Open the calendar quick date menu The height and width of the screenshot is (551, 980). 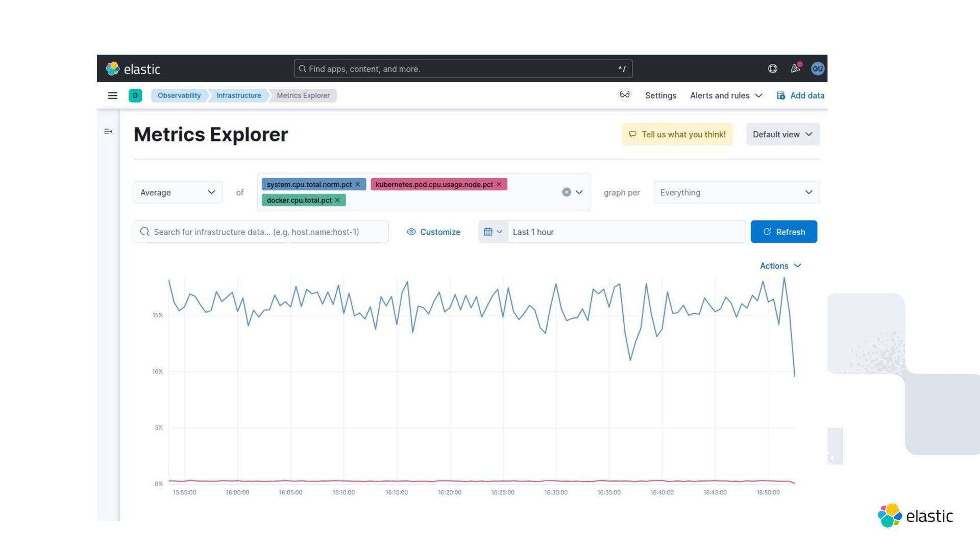(493, 232)
